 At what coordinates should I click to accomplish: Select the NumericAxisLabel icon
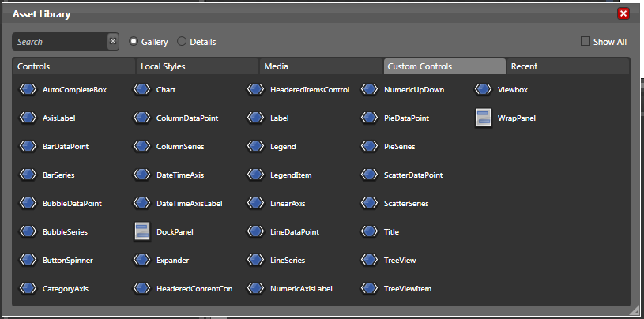click(255, 288)
